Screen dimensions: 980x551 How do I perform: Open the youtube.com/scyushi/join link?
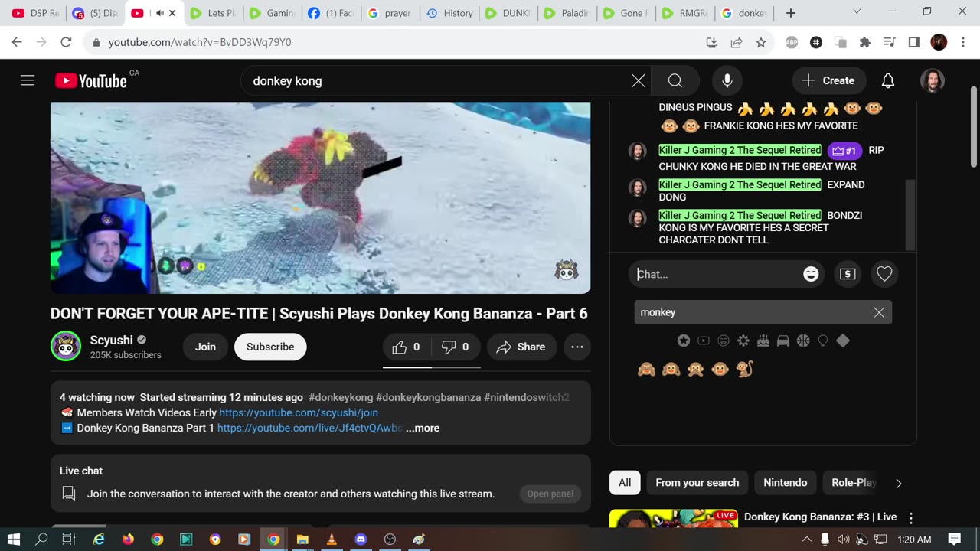click(299, 412)
